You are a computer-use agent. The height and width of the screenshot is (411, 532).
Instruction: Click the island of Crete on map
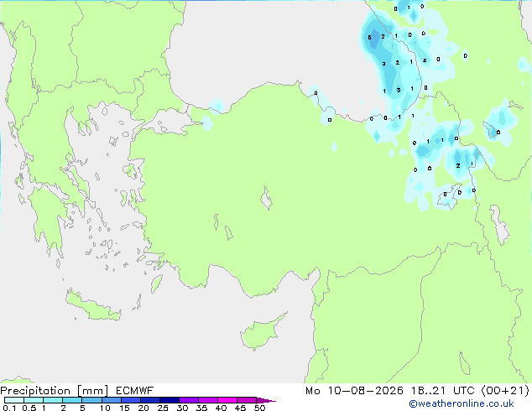tap(92, 306)
